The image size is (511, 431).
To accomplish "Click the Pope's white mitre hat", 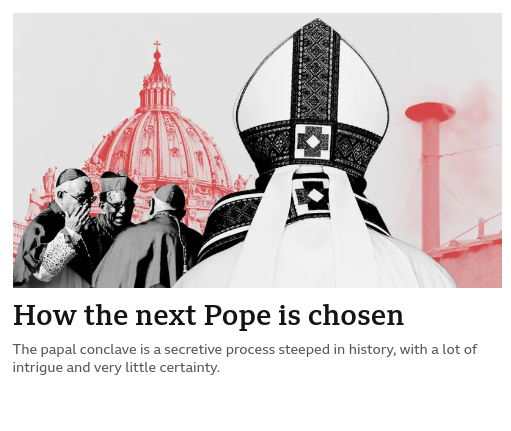I will 313,97.
